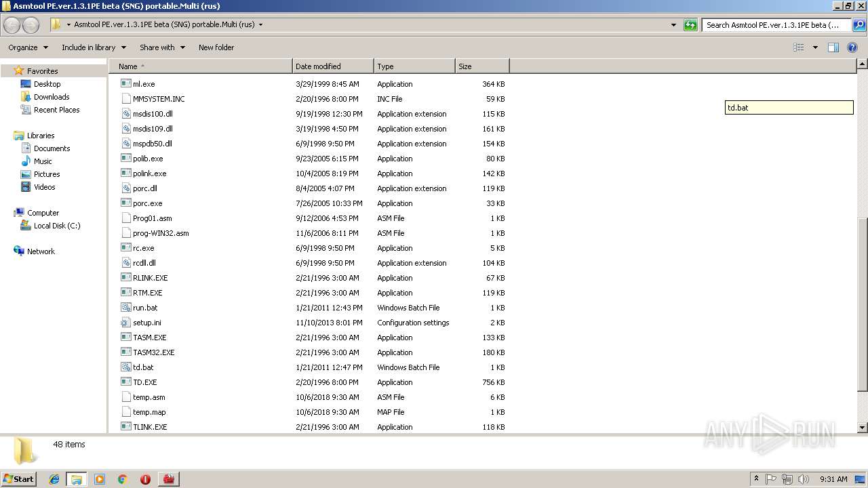
Task: Show hidden system tray icons
Action: pos(757,479)
